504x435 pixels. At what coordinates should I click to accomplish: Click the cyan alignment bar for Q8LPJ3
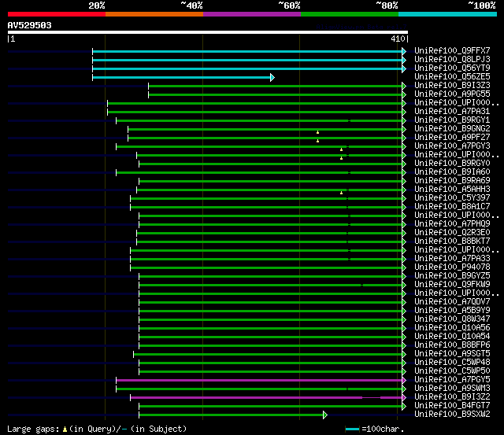(x=247, y=60)
